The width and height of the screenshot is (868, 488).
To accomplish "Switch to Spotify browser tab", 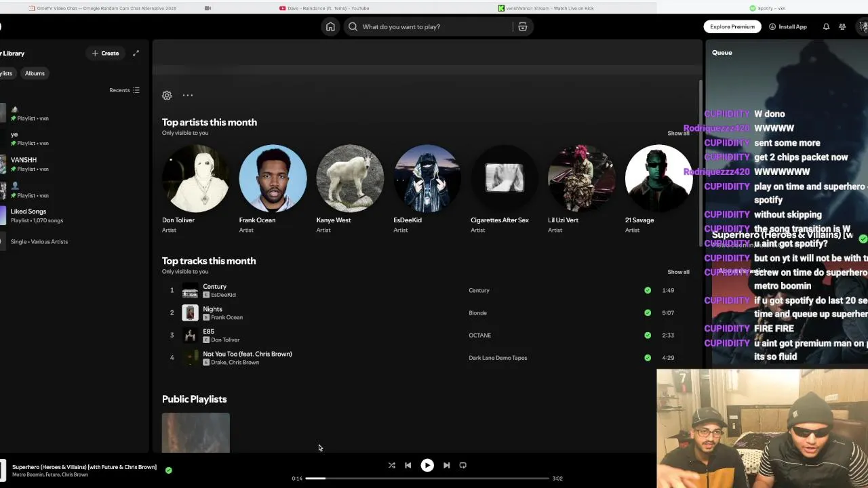I will pyautogui.click(x=768, y=8).
